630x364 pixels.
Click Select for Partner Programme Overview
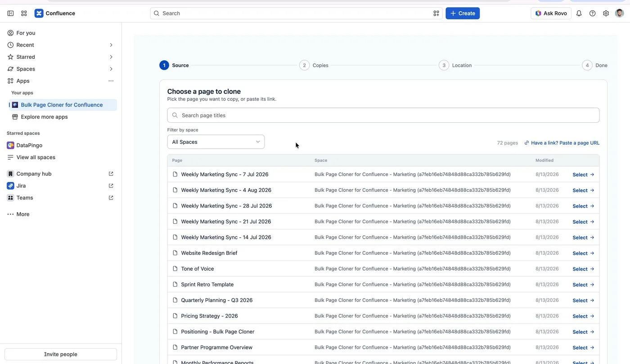tap(583, 348)
